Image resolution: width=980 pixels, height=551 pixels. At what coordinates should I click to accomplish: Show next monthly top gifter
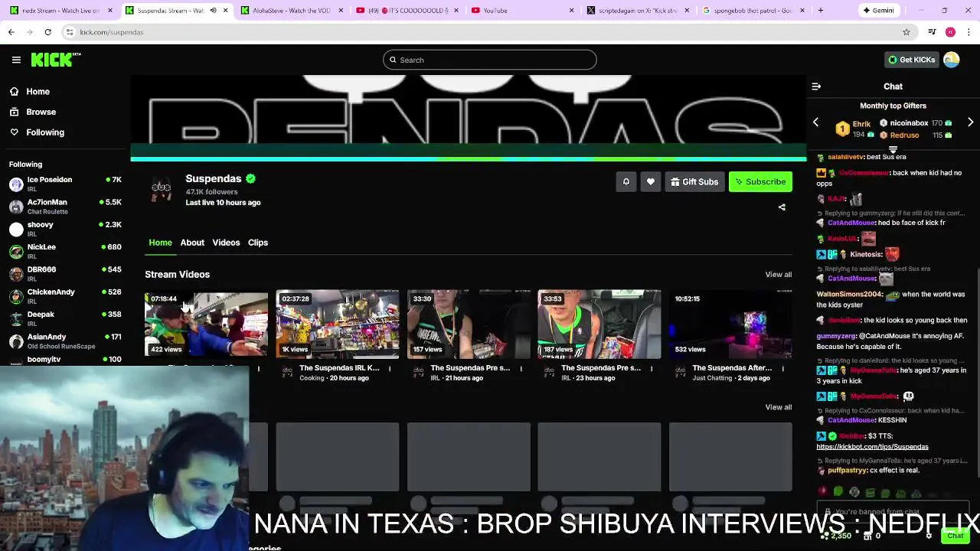(x=970, y=122)
